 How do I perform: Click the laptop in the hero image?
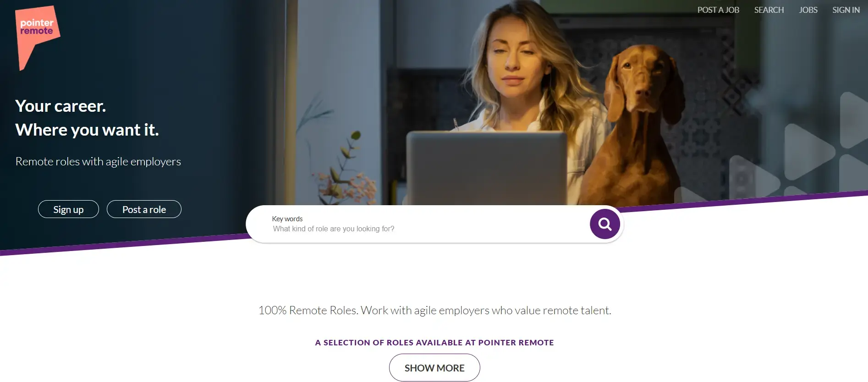(486, 168)
